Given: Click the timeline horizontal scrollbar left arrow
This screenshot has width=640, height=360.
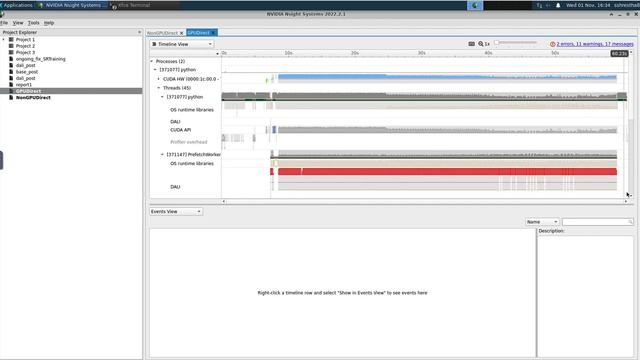Looking at the screenshot, I should pyautogui.click(x=223, y=201).
